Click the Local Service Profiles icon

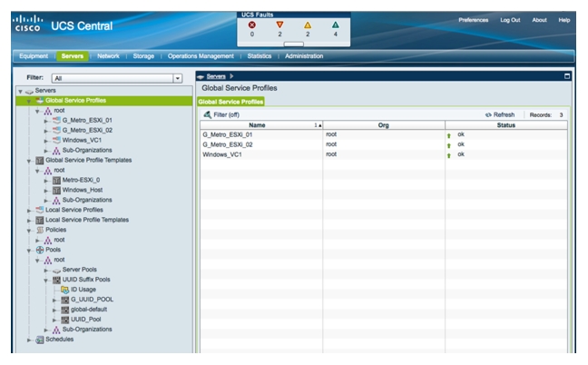pyautogui.click(x=40, y=210)
